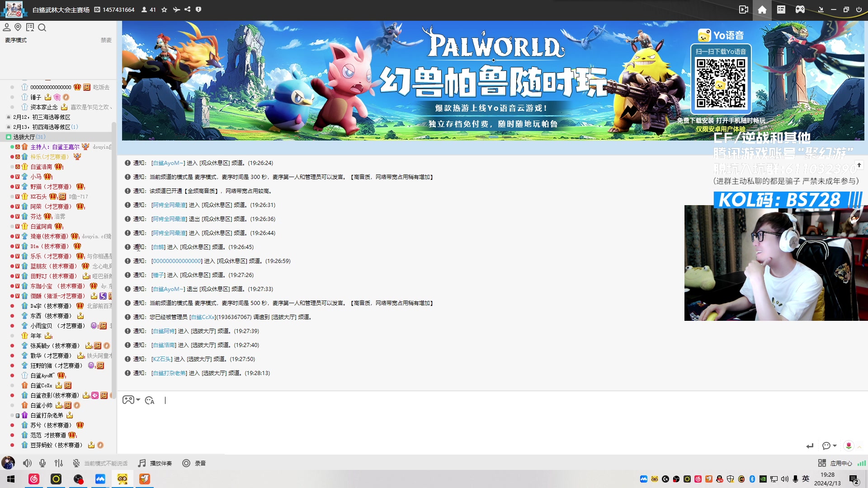
Task: Select user 张奚嵛y (技术赛道)
Action: pyautogui.click(x=56, y=346)
